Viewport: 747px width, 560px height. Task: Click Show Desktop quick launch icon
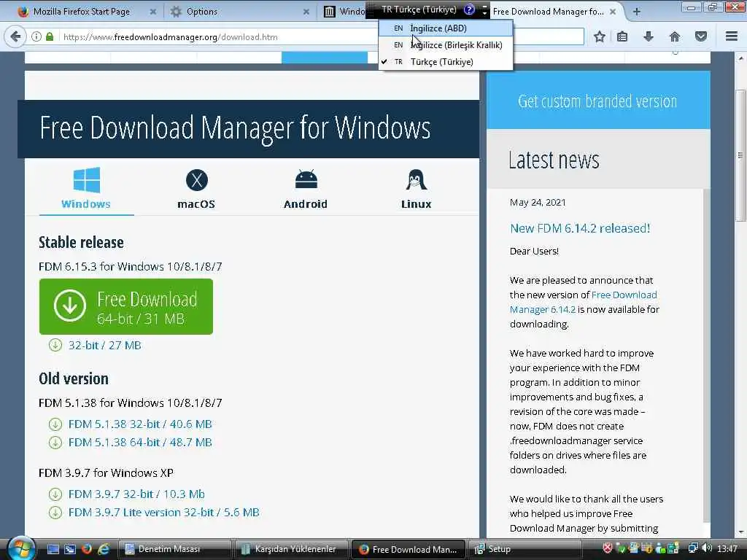pyautogui.click(x=53, y=549)
